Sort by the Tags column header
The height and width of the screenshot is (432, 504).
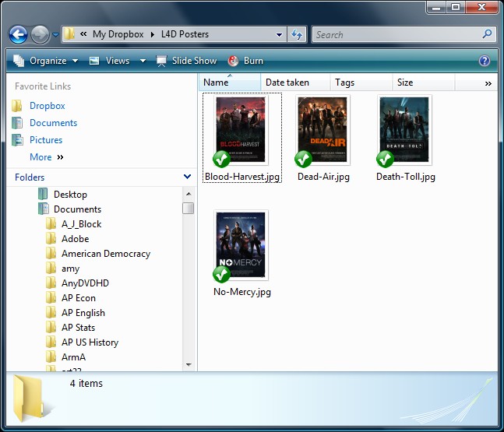(361, 83)
